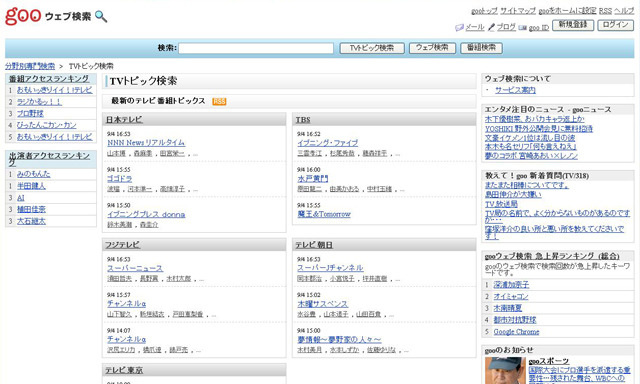
Task: Open 深津加奈子 trending keyword
Action: click(x=511, y=285)
